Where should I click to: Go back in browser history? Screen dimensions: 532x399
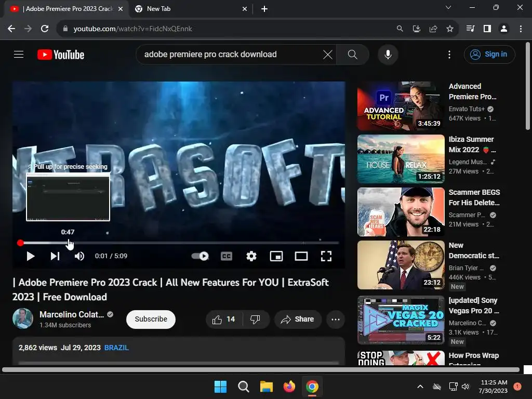click(x=11, y=29)
